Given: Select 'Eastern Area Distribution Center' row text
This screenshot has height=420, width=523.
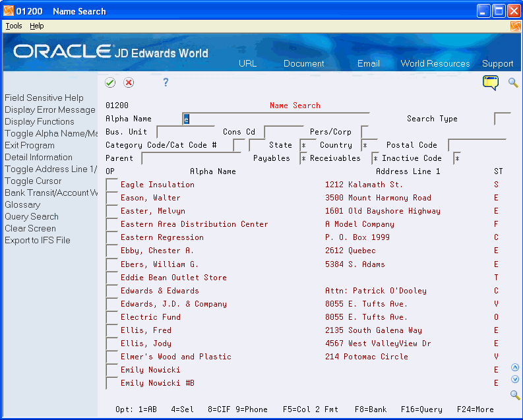Looking at the screenshot, I should pos(194,224).
